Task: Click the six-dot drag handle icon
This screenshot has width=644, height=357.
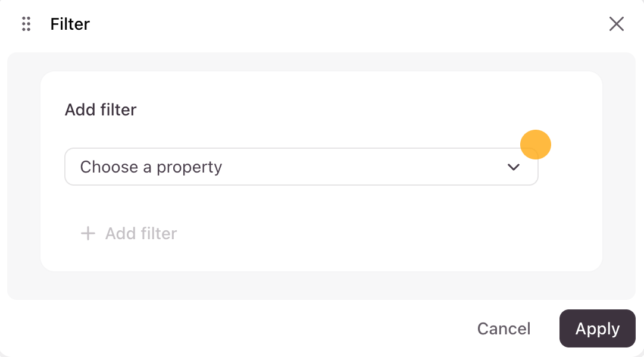Action: 26,24
